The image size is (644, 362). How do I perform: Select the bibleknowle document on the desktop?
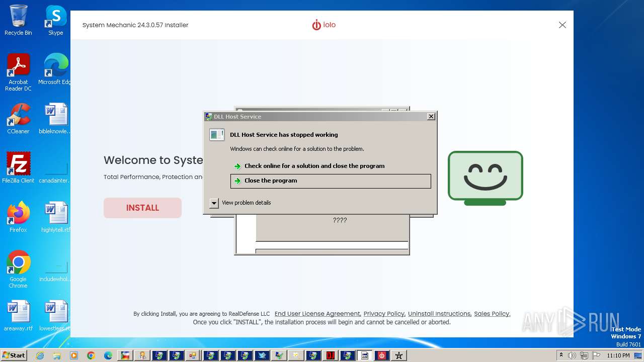point(55,119)
